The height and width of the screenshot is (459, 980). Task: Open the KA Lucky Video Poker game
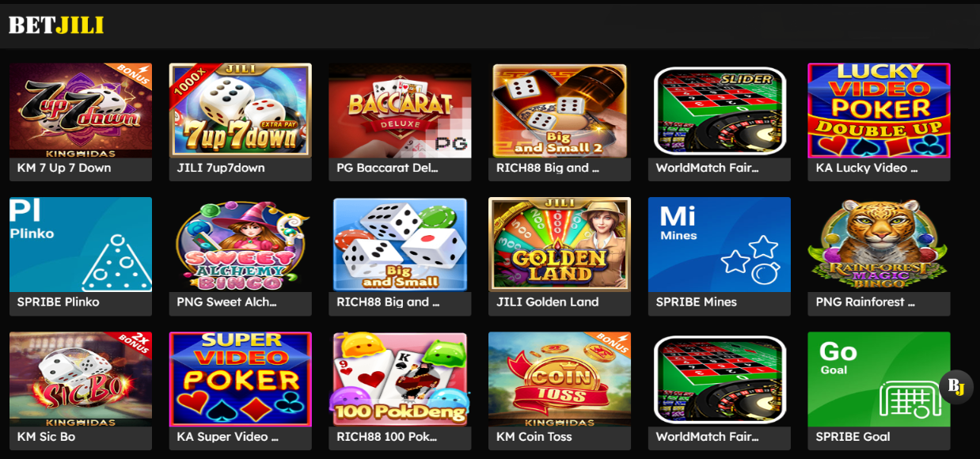pyautogui.click(x=879, y=111)
